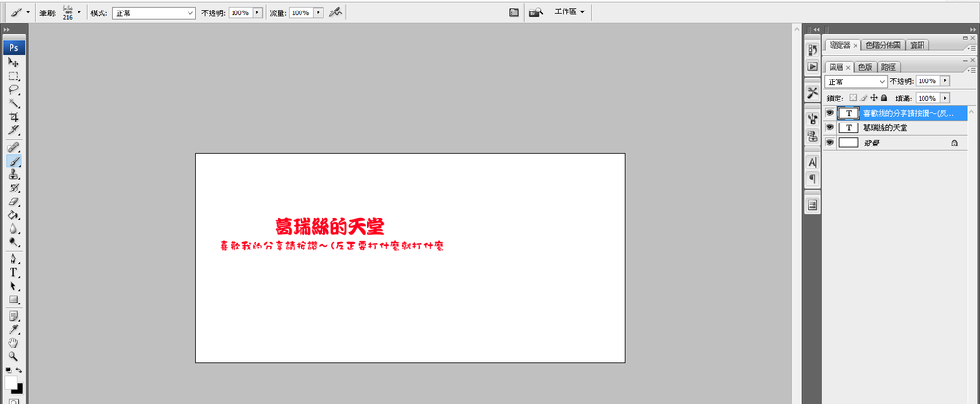Open the Actions panel icon
The height and width of the screenshot is (404, 980).
tap(813, 66)
